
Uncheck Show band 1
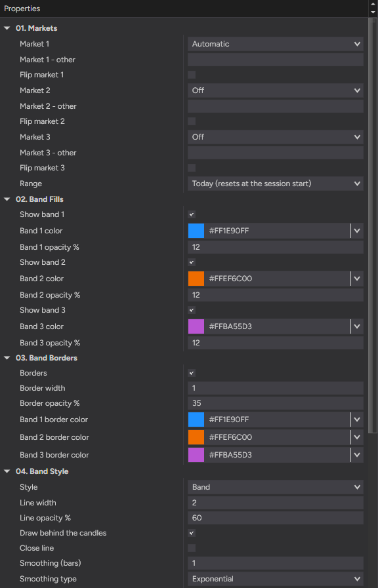192,214
